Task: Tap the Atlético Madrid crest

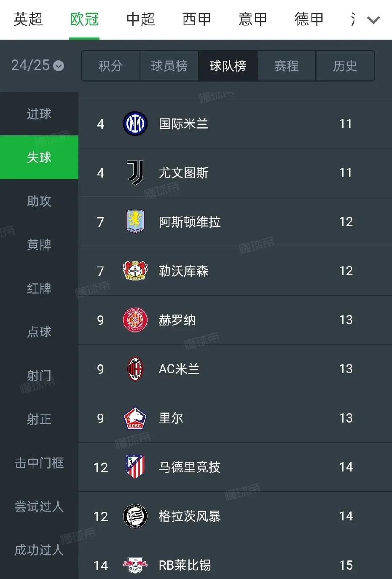Action: [x=135, y=467]
